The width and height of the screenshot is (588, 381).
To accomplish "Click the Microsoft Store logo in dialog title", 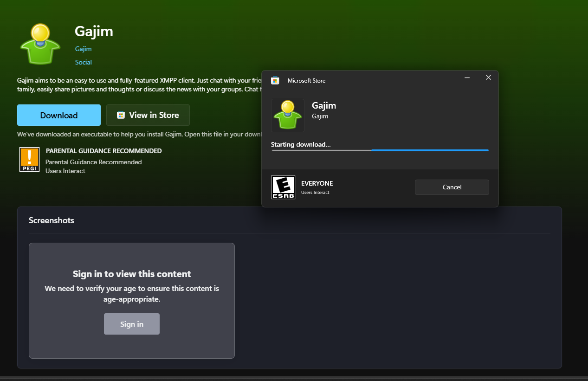I will (275, 80).
